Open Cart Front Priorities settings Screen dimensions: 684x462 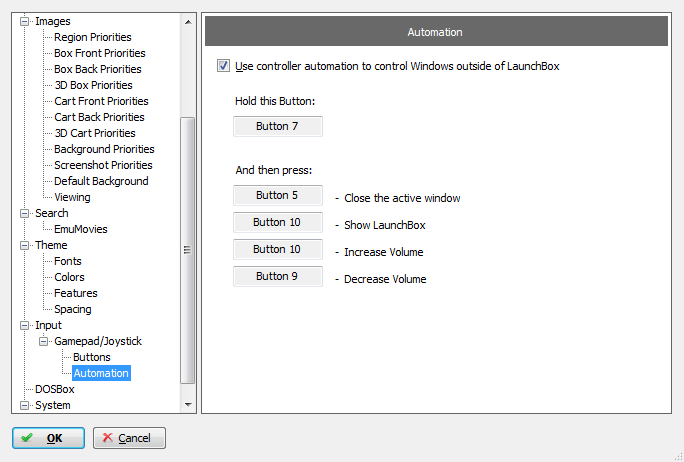tap(101, 101)
